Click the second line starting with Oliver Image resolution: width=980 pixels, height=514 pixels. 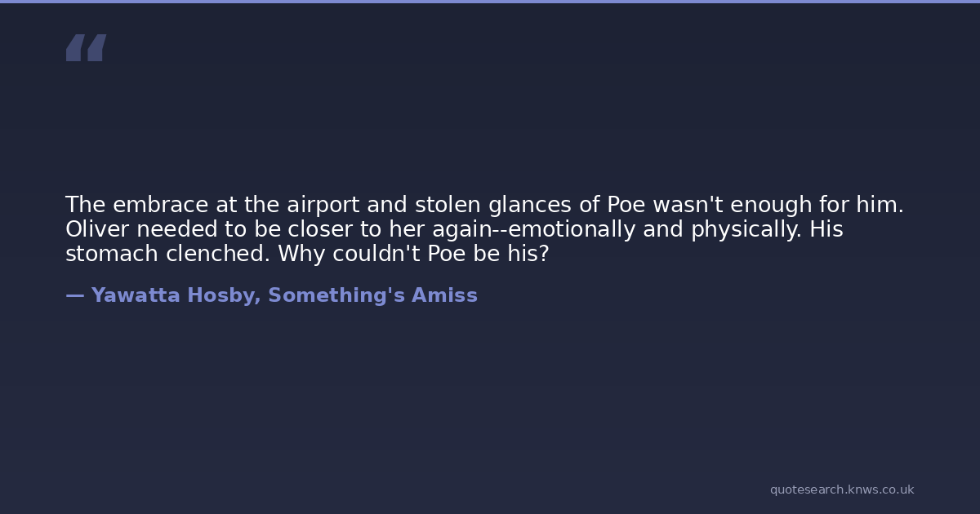click(x=454, y=229)
